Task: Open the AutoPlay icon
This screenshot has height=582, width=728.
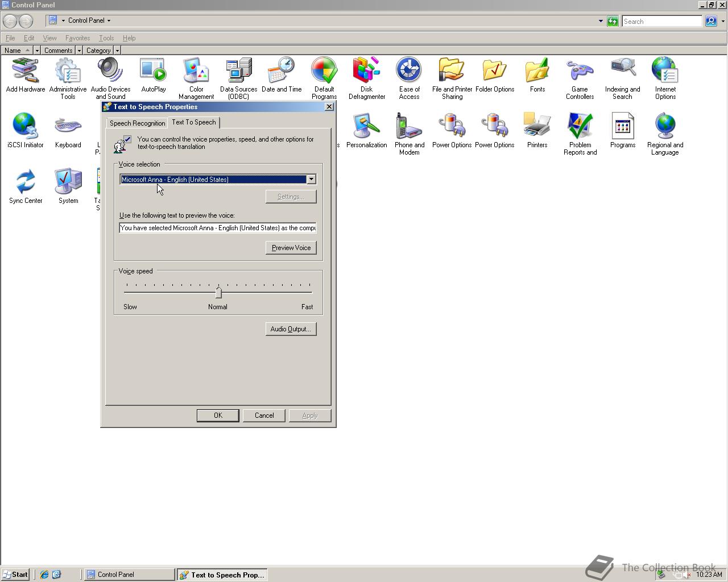Action: [x=154, y=75]
